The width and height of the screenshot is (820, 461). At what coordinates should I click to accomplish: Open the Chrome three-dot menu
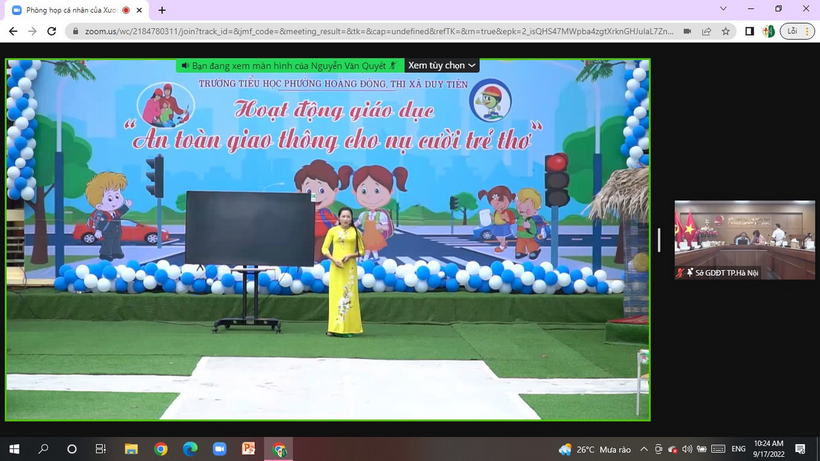808,31
